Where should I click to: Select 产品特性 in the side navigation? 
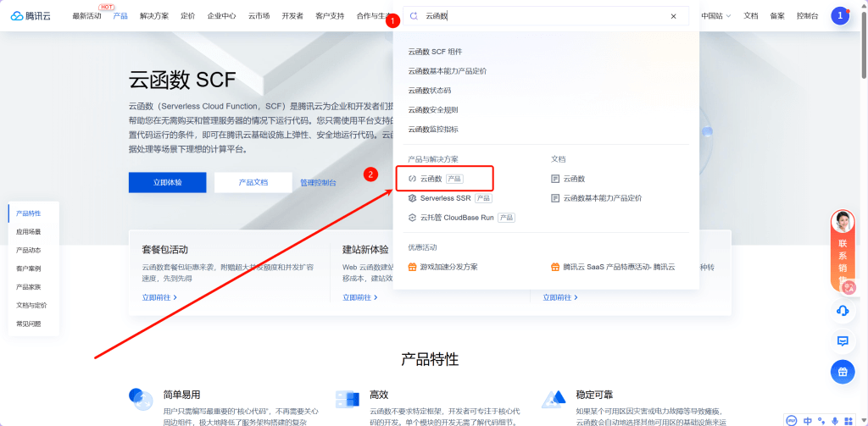28,213
